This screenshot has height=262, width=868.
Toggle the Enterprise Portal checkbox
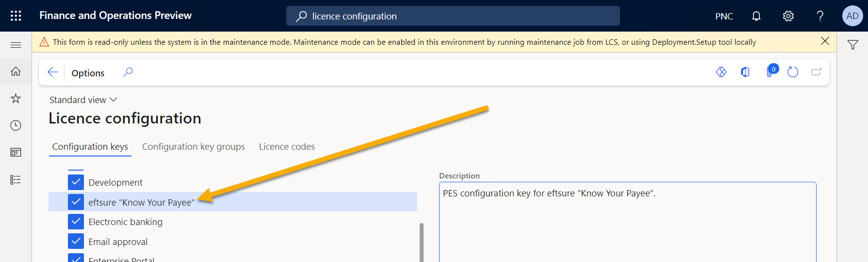click(76, 258)
